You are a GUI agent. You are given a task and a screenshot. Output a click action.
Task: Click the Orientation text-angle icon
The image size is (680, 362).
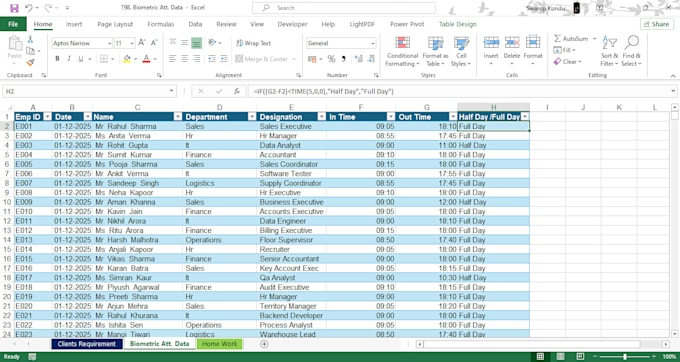[x=212, y=42]
